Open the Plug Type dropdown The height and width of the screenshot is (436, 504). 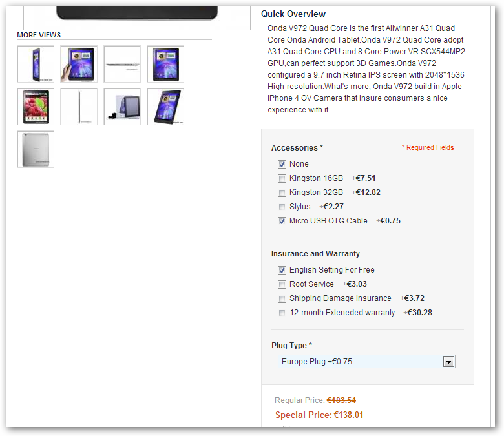[366, 362]
